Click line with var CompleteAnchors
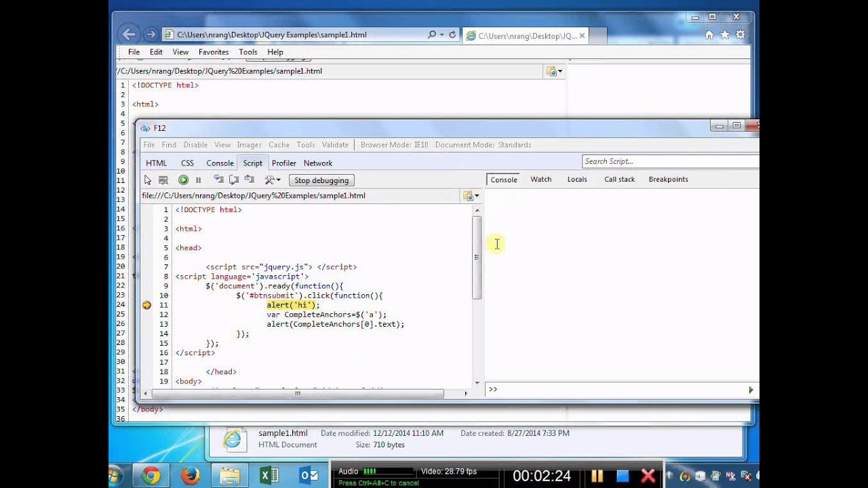 tap(326, 315)
